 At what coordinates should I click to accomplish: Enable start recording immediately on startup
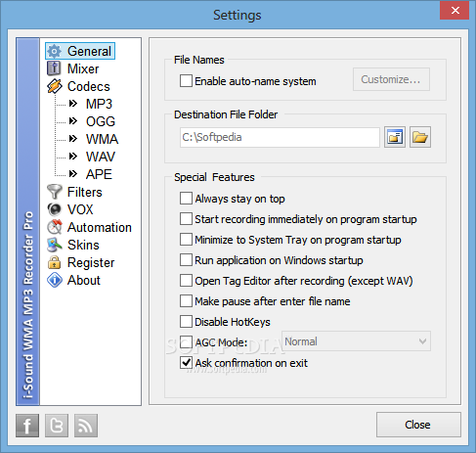tap(186, 219)
